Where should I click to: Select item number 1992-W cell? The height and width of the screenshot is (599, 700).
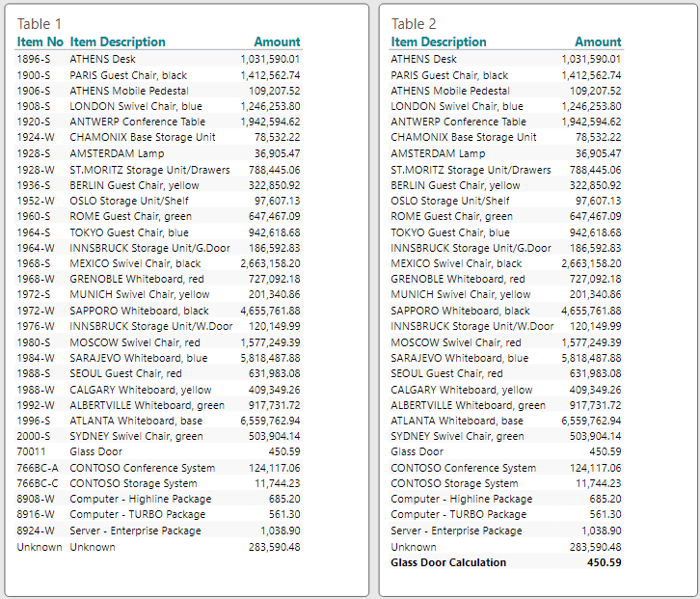[36, 405]
